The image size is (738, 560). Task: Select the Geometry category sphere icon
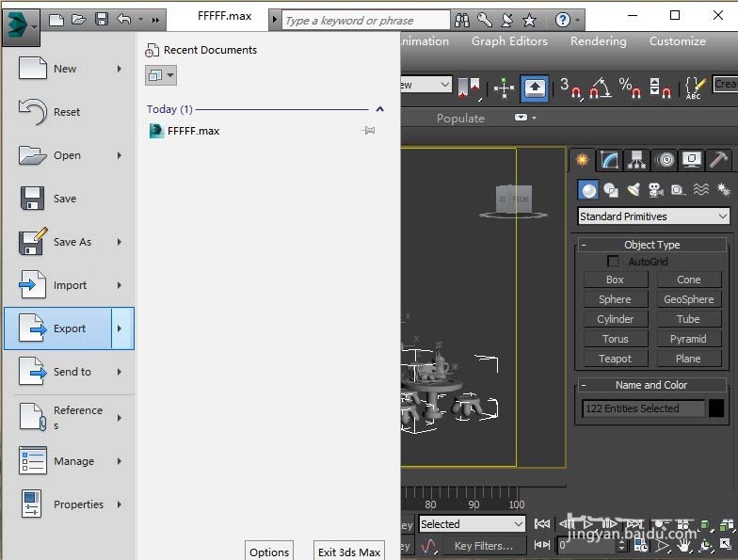point(587,190)
